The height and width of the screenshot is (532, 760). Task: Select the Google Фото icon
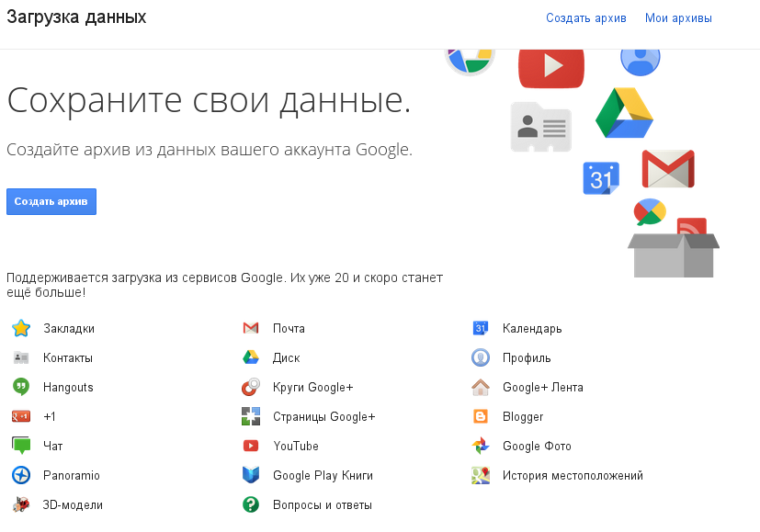coord(480,446)
